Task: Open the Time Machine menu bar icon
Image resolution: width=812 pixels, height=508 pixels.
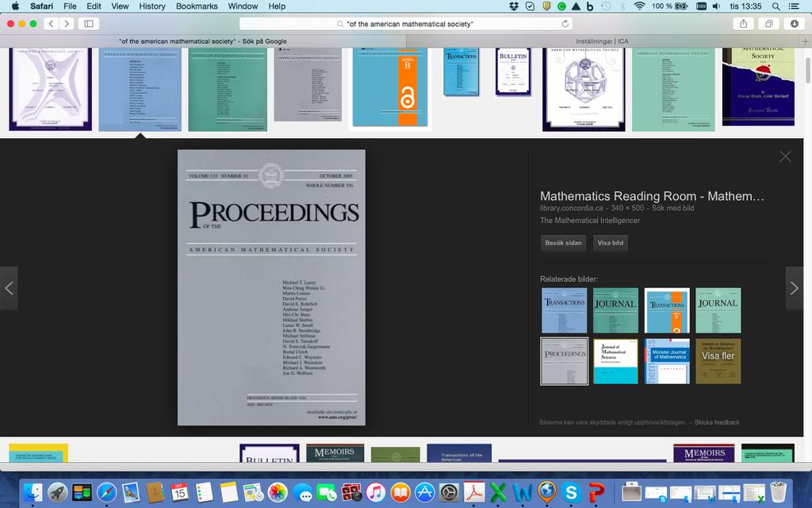Action: coord(606,6)
